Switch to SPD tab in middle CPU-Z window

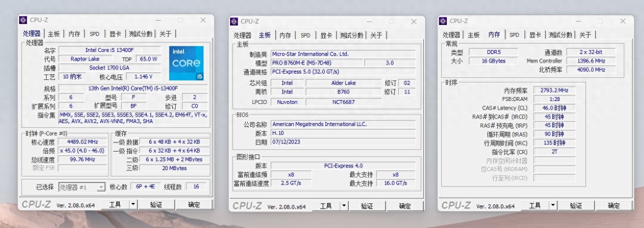point(305,35)
